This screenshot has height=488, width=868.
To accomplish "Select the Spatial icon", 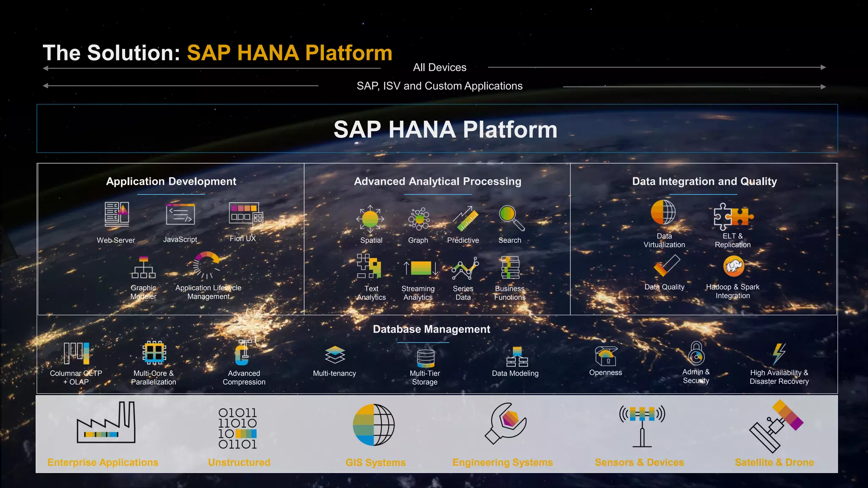I will (x=370, y=219).
